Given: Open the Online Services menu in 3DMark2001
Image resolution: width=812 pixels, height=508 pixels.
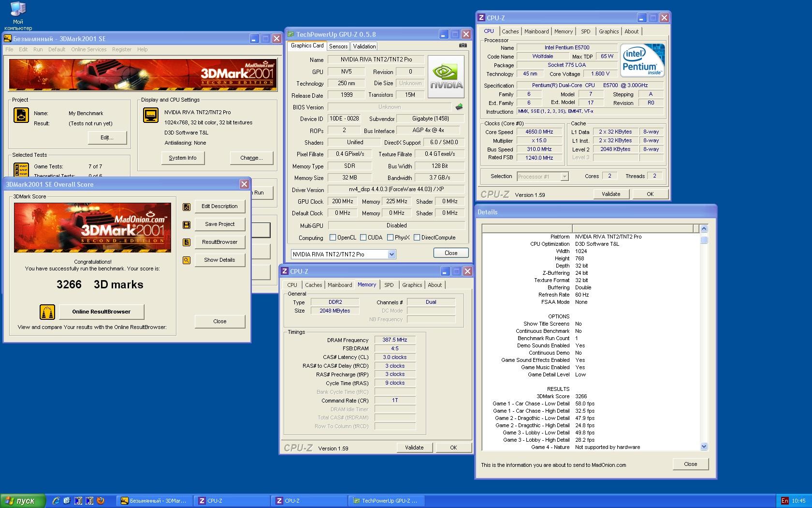Looking at the screenshot, I should (x=88, y=49).
